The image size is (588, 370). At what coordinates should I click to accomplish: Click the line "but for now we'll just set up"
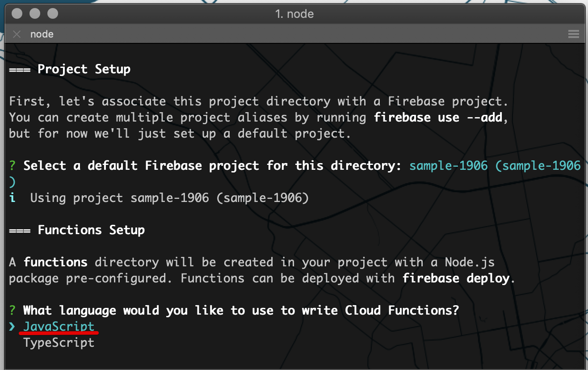coord(180,134)
